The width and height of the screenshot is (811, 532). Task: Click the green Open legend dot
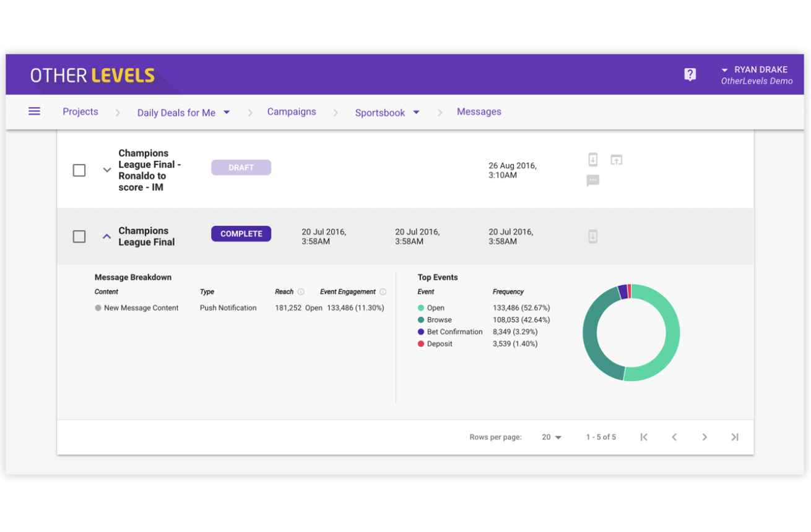[x=421, y=308]
